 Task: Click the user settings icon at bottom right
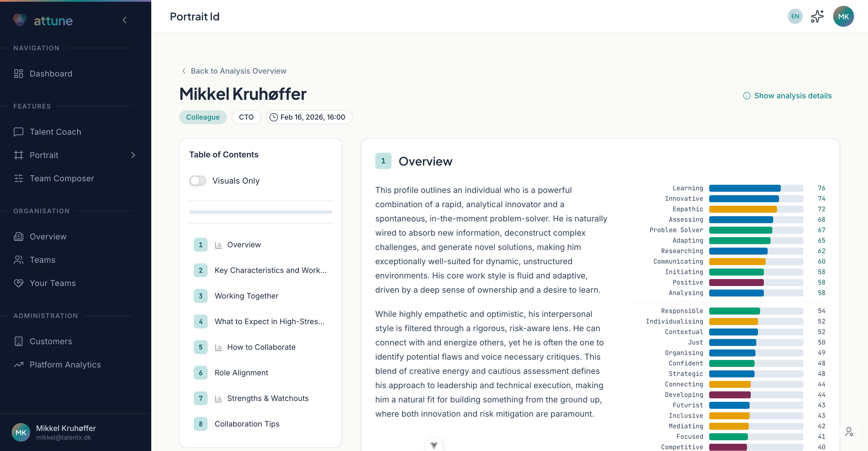(x=849, y=432)
